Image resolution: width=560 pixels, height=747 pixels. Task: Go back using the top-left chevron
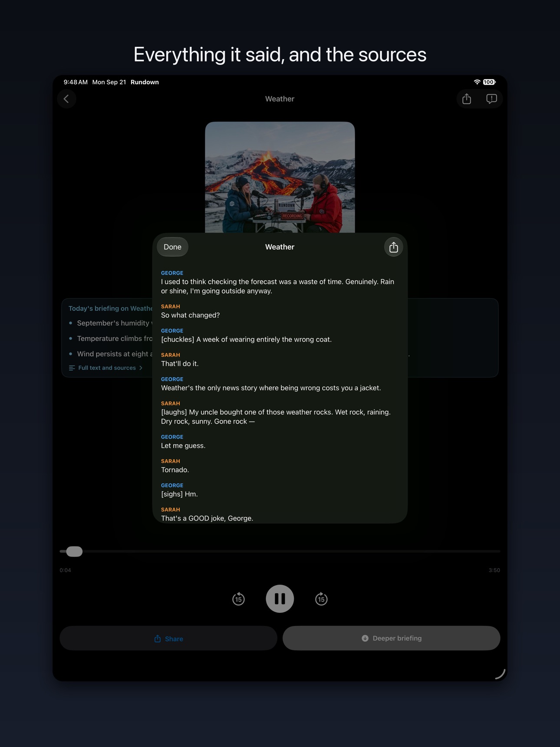tap(66, 99)
